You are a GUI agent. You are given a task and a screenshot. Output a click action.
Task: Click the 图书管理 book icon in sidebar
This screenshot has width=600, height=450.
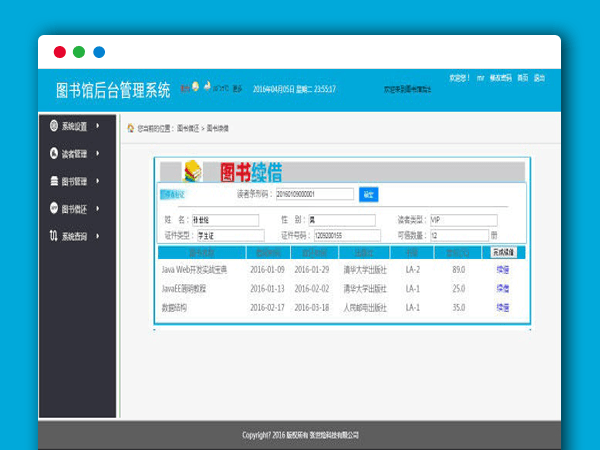[x=53, y=181]
